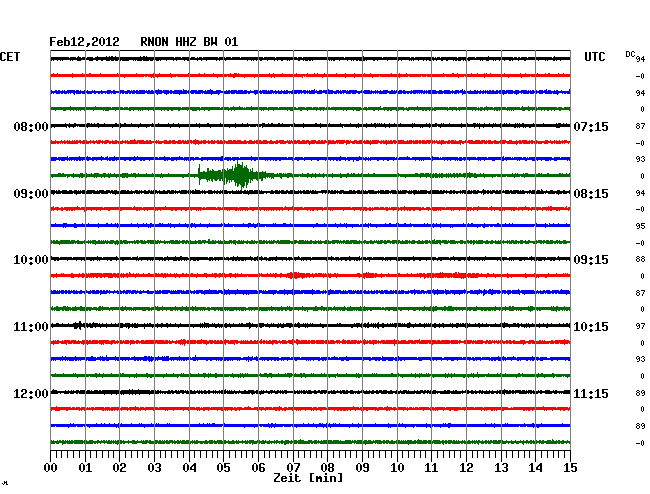The height and width of the screenshot is (494, 650).
Task: Click the small spike on the 11:00 black trace
Action: tap(78, 325)
